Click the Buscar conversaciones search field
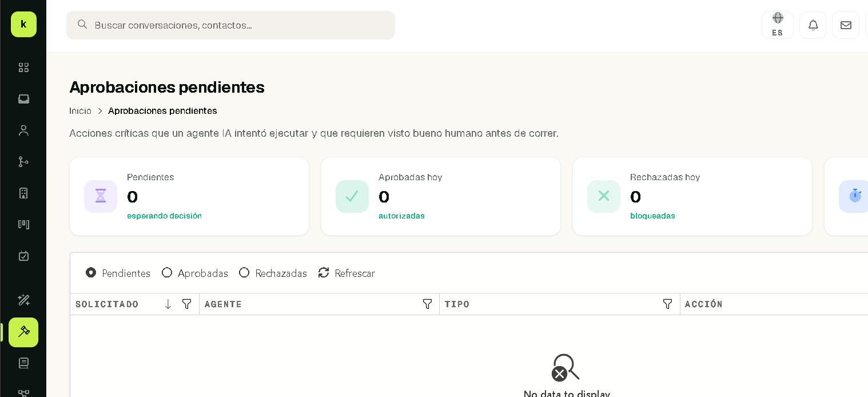This screenshot has height=397, width=868. pos(230,25)
